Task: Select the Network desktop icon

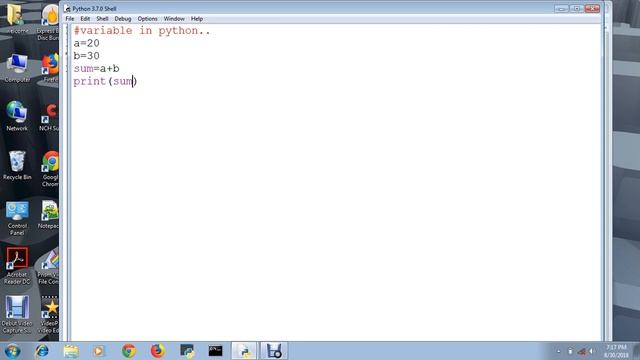Action: [x=17, y=116]
